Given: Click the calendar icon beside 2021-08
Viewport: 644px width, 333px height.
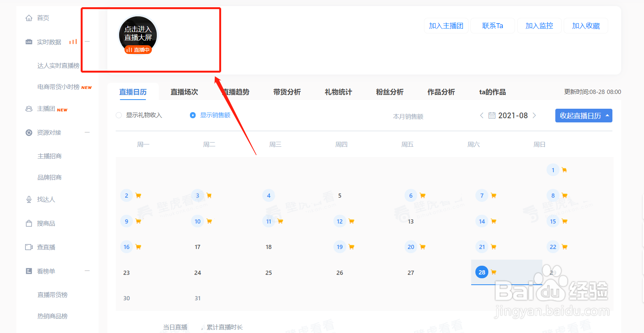Looking at the screenshot, I should [x=492, y=116].
